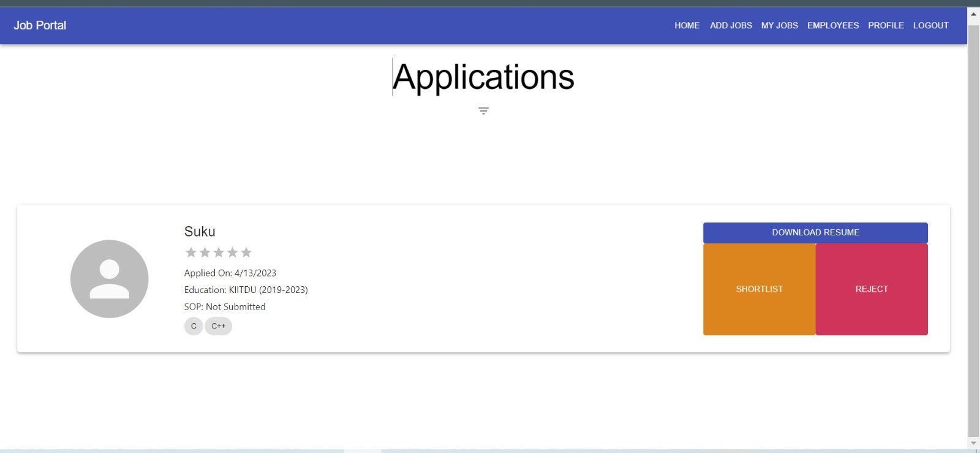Open EMPLOYEES page
Image resolution: width=980 pixels, height=453 pixels.
(833, 25)
